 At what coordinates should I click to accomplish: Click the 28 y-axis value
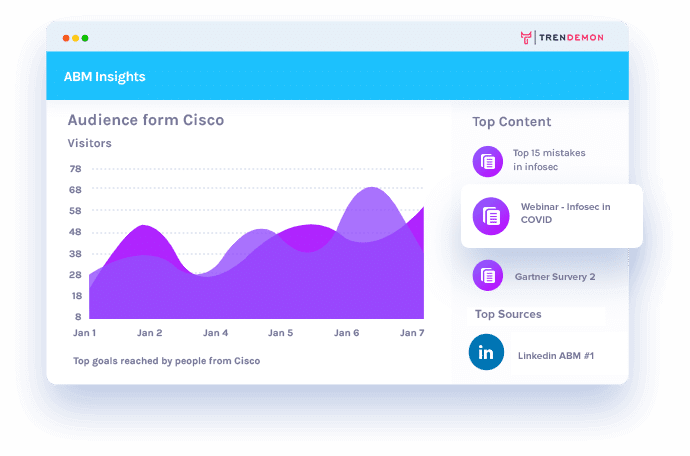coord(75,275)
